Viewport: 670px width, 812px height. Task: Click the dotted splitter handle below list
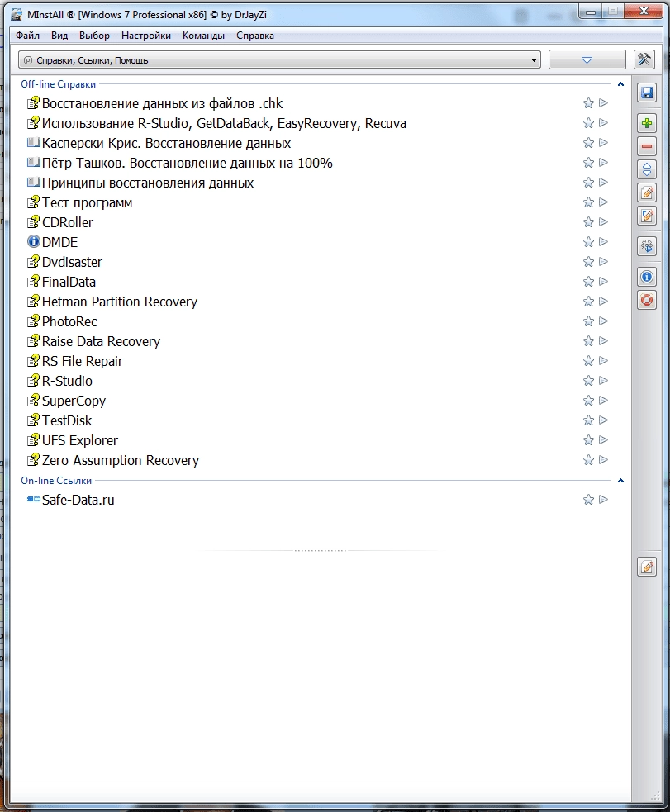[x=320, y=550]
